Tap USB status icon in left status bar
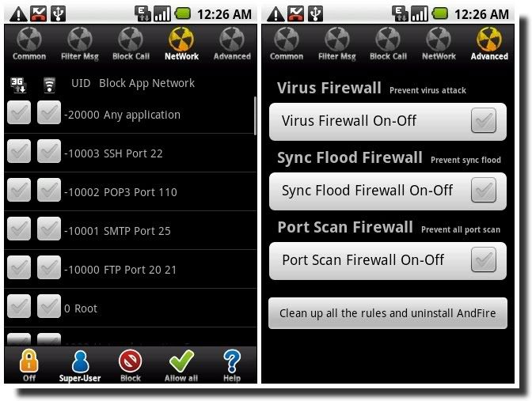The height and width of the screenshot is (401, 532). coord(59,14)
